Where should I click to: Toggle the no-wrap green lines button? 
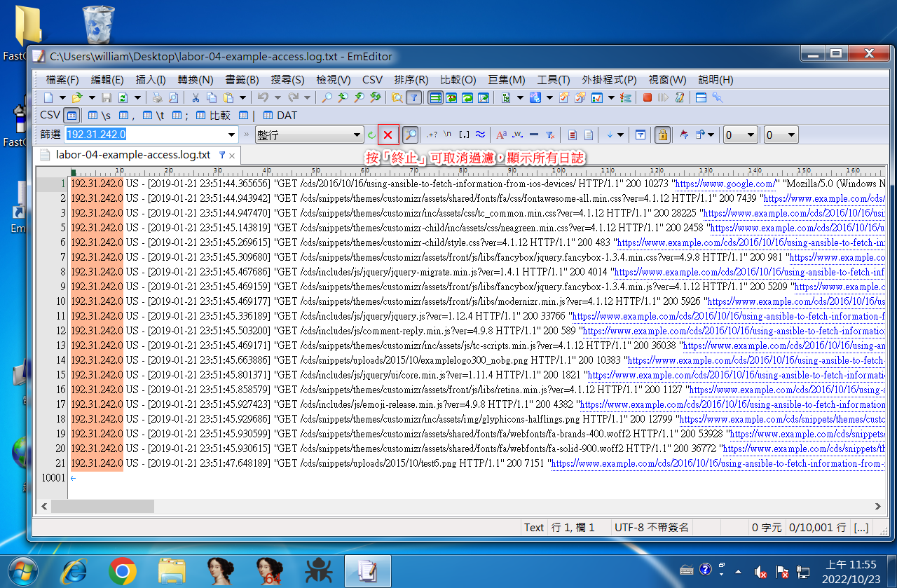pos(434,98)
